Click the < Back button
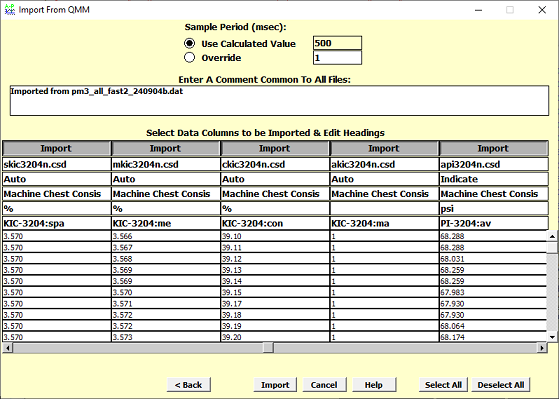Screen dimensions: 559x399 click(189, 385)
